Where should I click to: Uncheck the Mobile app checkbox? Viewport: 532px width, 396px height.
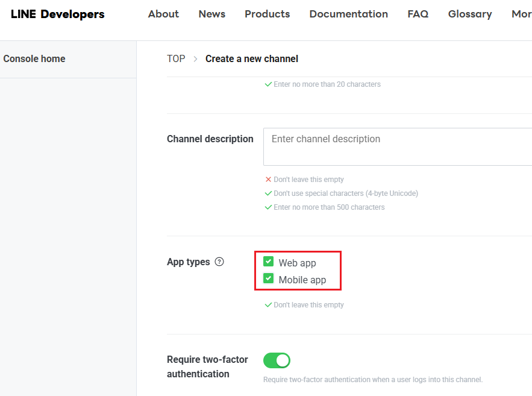269,279
